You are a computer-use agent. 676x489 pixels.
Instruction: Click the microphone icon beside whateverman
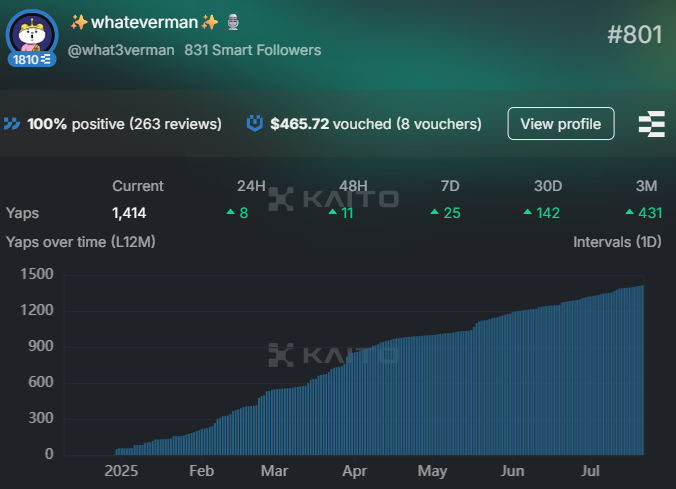pyautogui.click(x=233, y=22)
